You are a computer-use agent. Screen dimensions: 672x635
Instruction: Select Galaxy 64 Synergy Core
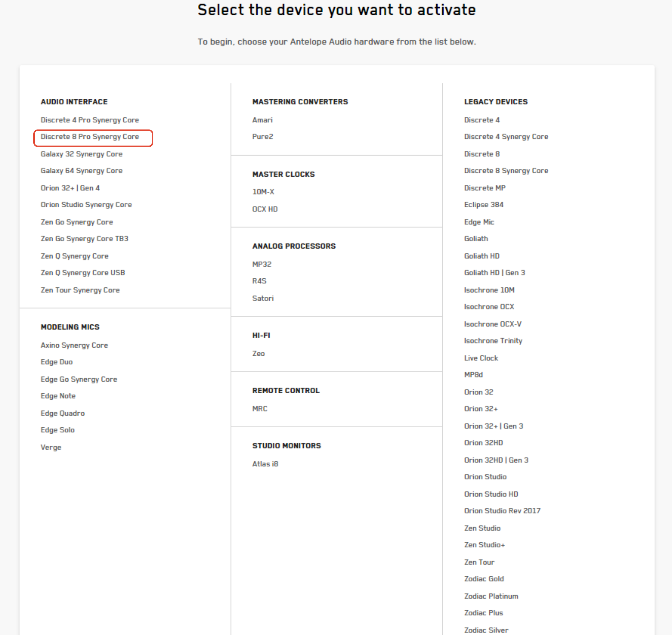(82, 171)
